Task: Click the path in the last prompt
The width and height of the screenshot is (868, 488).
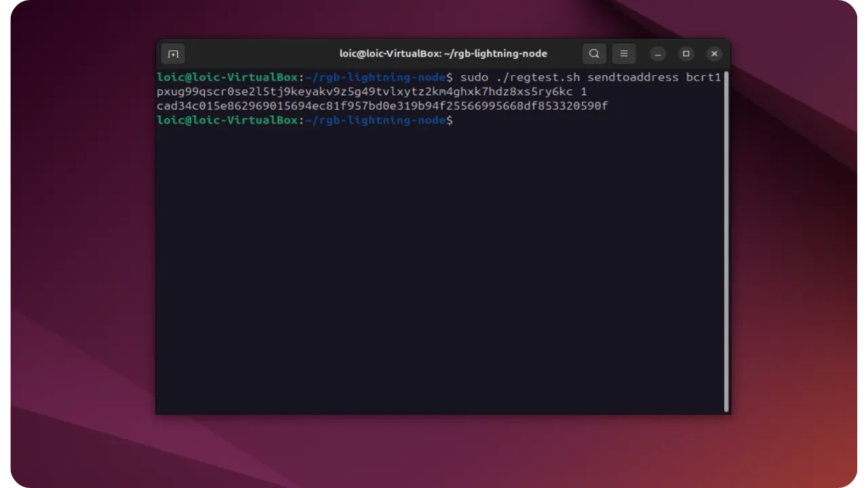Action: pos(375,120)
